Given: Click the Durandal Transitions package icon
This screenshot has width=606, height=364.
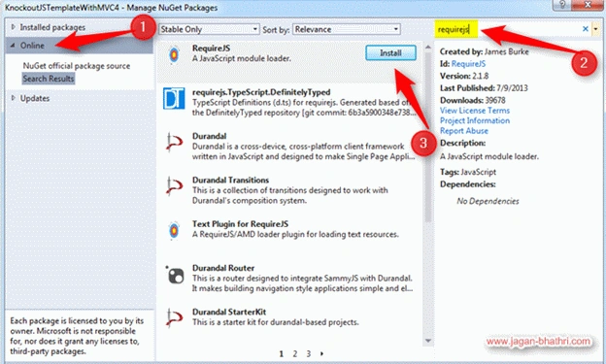Looking at the screenshot, I should click(x=174, y=186).
